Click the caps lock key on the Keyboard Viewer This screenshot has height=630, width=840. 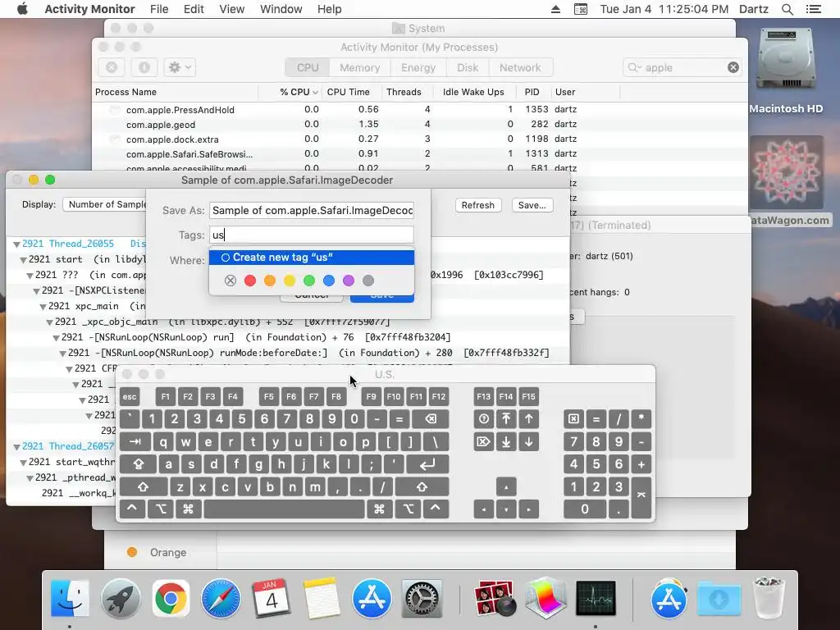138,464
